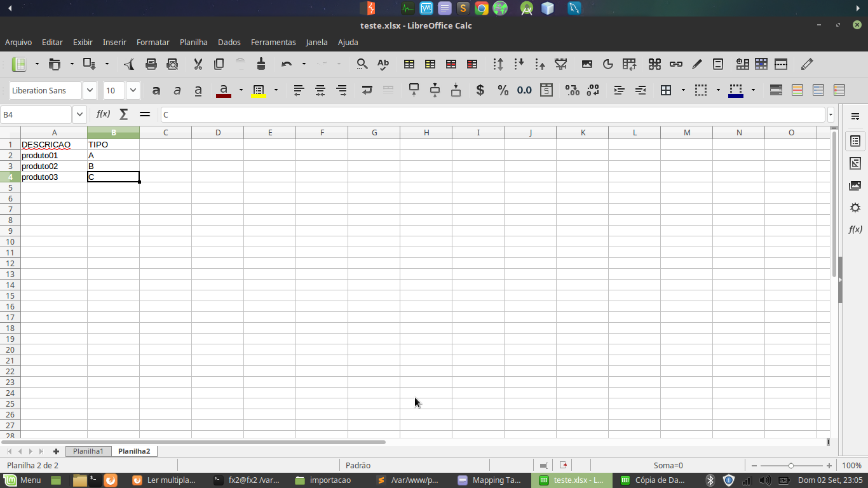Insert a pivot table icon

tap(629, 64)
